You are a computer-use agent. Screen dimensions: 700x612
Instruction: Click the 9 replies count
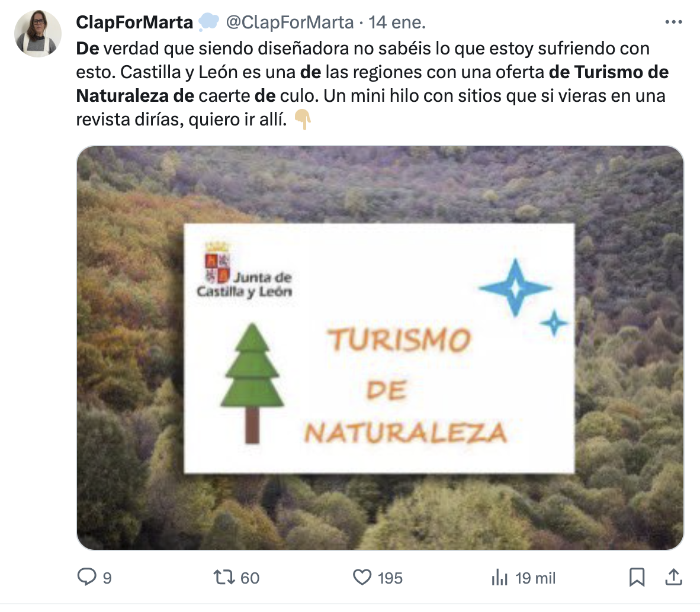[x=107, y=578]
